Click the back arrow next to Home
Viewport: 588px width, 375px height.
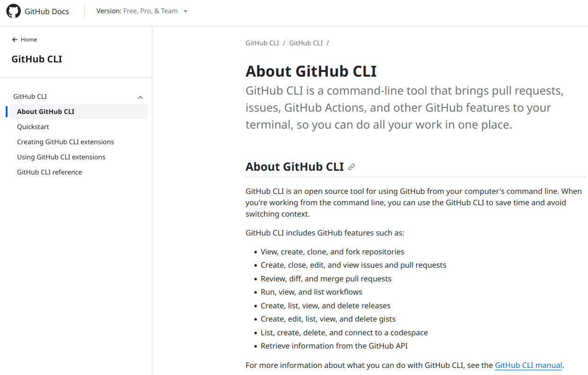point(15,40)
